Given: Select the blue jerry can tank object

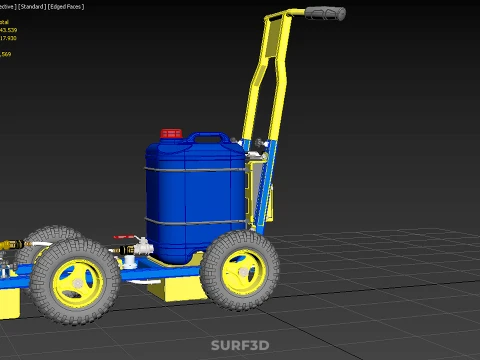Looking at the screenshot, I should pos(196,199).
